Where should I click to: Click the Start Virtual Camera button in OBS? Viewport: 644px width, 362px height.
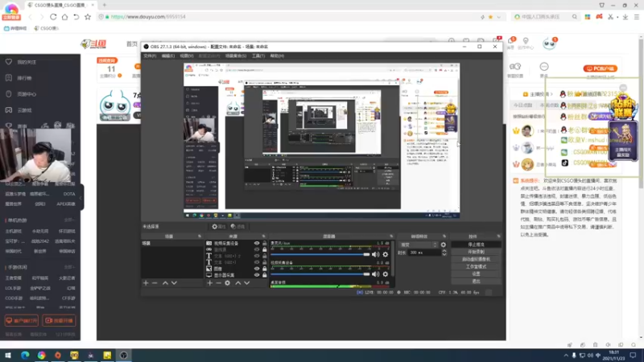coord(476,259)
